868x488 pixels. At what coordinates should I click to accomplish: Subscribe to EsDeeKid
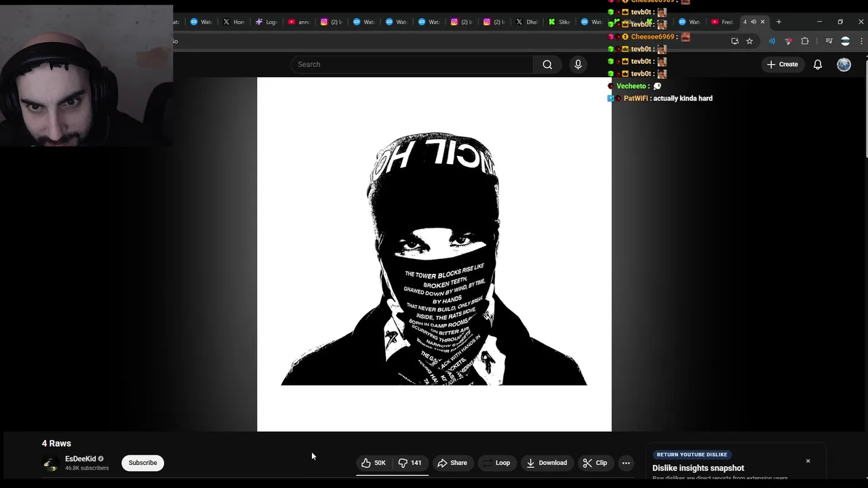(142, 463)
